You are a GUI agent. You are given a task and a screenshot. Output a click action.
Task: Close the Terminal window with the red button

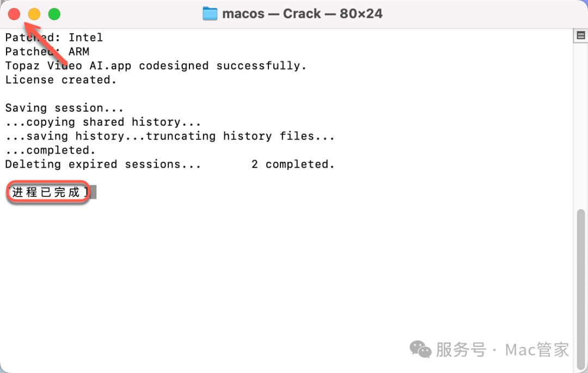14,14
